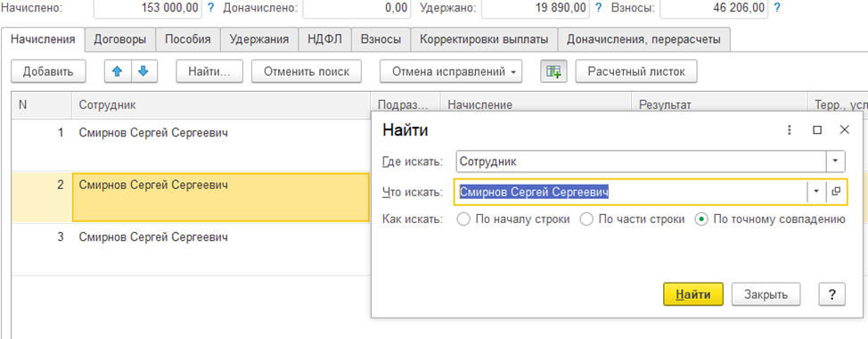Click the Доначислено amount field 0,00

357,8
